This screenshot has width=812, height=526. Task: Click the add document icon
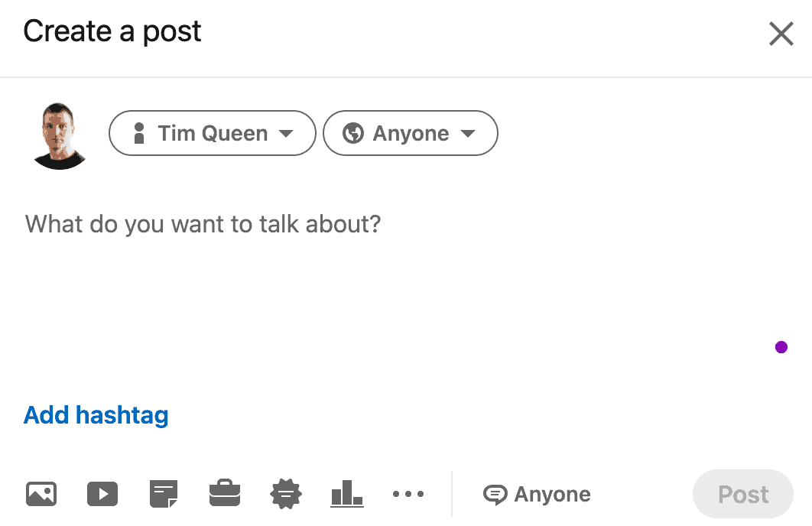click(164, 494)
